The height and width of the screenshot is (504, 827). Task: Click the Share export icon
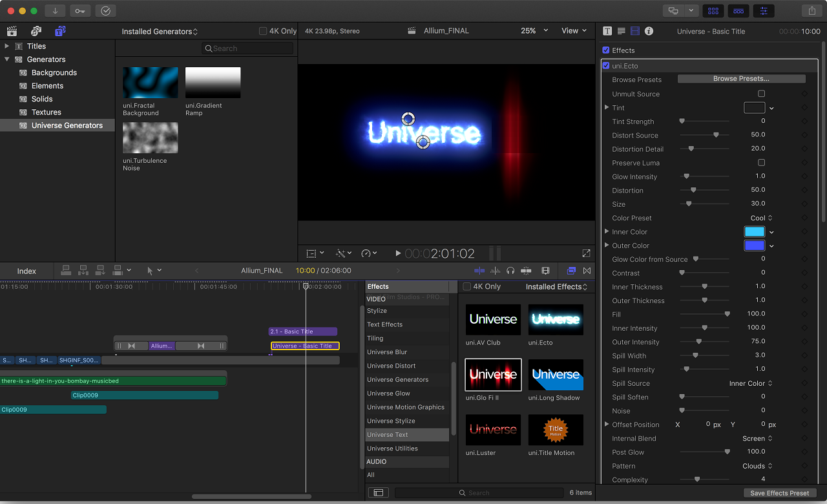(x=811, y=11)
